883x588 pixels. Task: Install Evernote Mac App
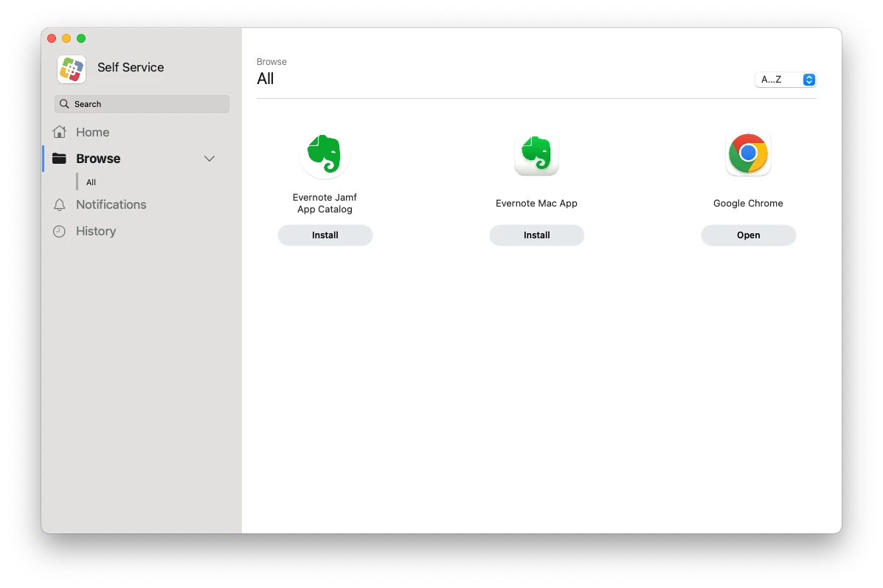click(x=537, y=235)
